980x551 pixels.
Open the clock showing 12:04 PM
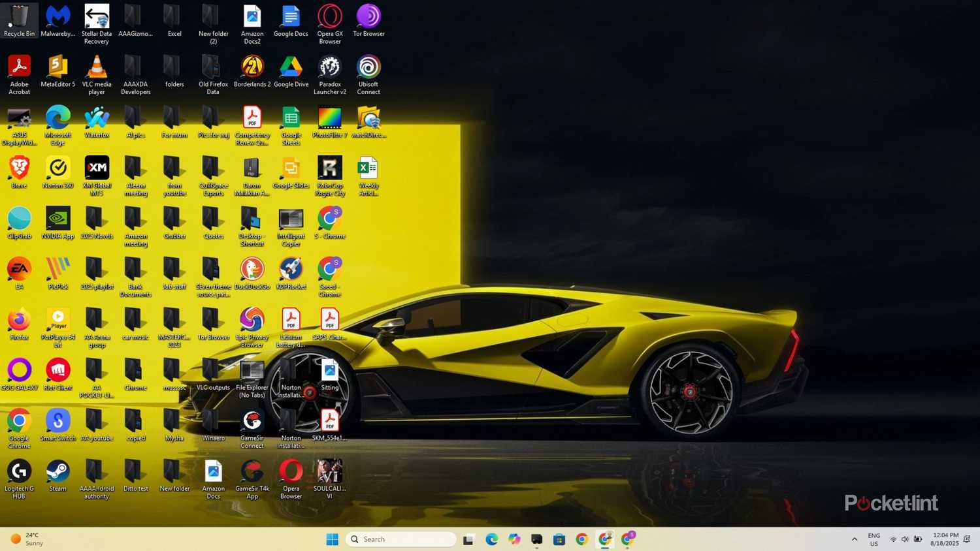pyautogui.click(x=945, y=539)
